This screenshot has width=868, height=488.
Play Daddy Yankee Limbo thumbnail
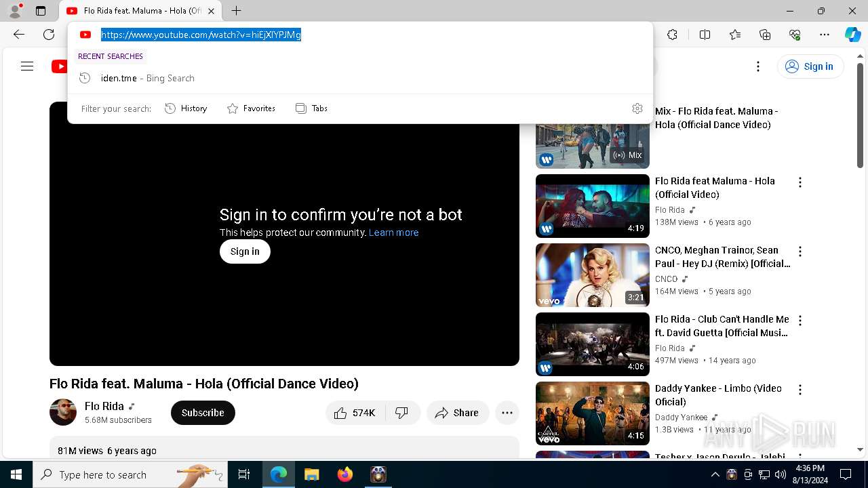click(x=593, y=413)
